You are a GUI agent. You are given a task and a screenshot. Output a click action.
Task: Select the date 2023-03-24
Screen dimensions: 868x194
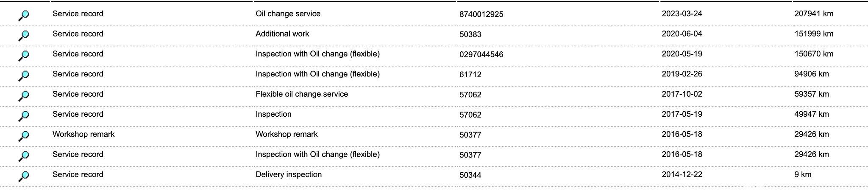click(x=682, y=14)
